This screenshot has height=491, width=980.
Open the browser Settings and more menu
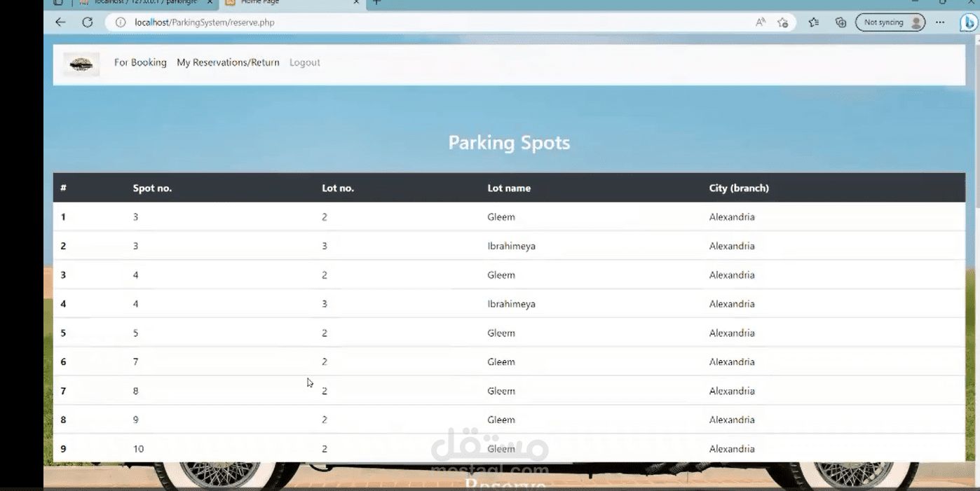pyautogui.click(x=940, y=22)
